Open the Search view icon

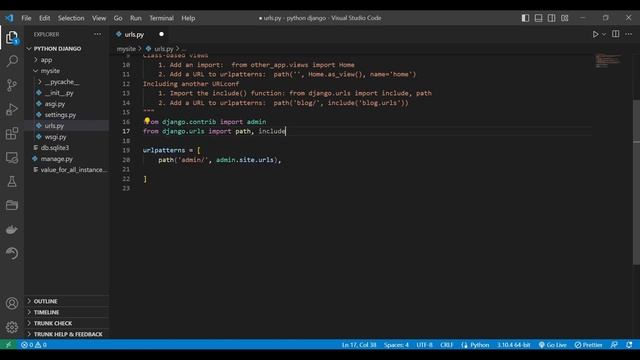(12, 61)
